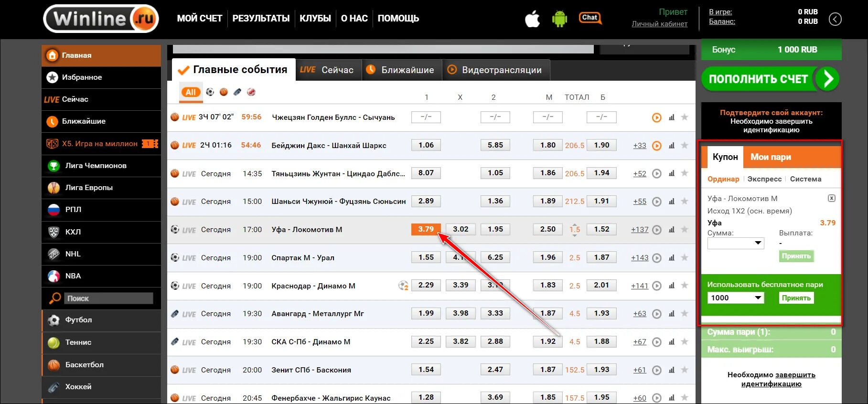Pick 1.95 odds for Локомотив М win
Viewport: 868px width, 404px height.
coord(495,229)
